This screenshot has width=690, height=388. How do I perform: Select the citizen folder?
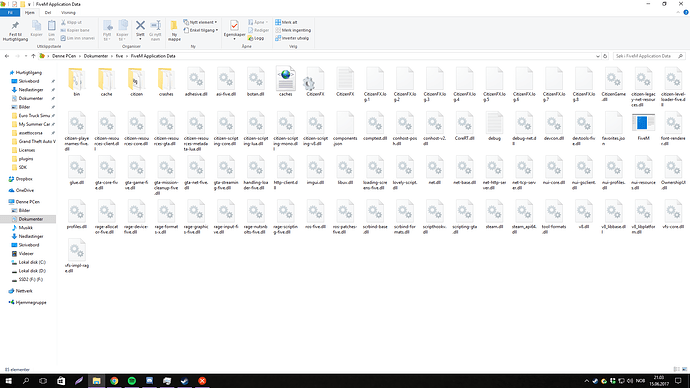[x=136, y=82]
